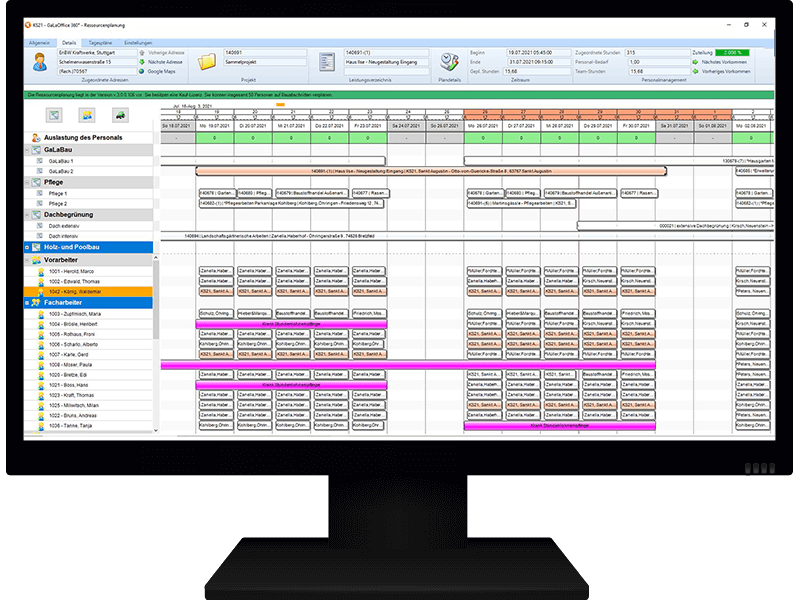
Task: Click the Vorherige Adresse up arrow icon
Action: [142, 53]
